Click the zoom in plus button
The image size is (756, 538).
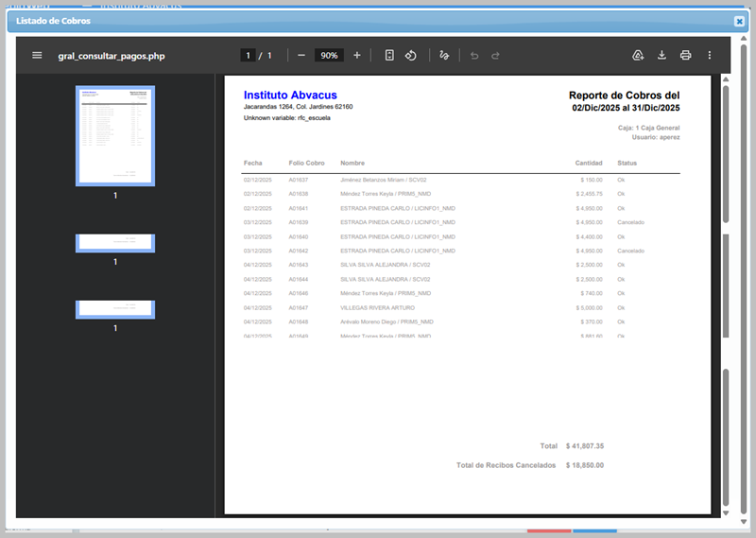tap(356, 56)
